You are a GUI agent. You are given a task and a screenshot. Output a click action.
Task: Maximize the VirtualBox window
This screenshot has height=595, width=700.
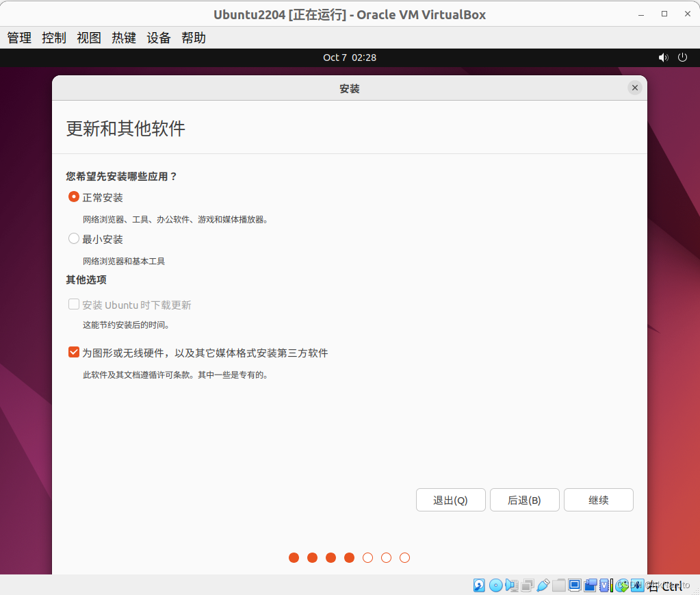pos(664,14)
